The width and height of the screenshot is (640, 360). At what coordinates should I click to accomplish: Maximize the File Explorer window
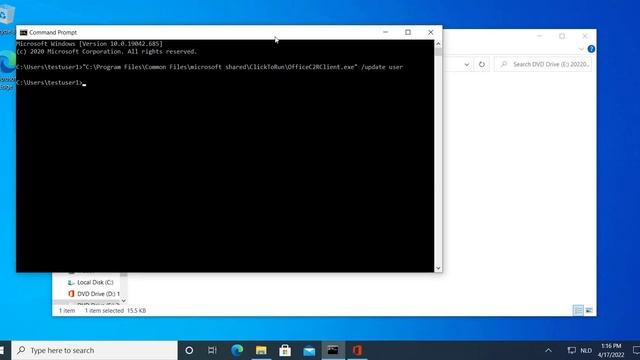[562, 36]
